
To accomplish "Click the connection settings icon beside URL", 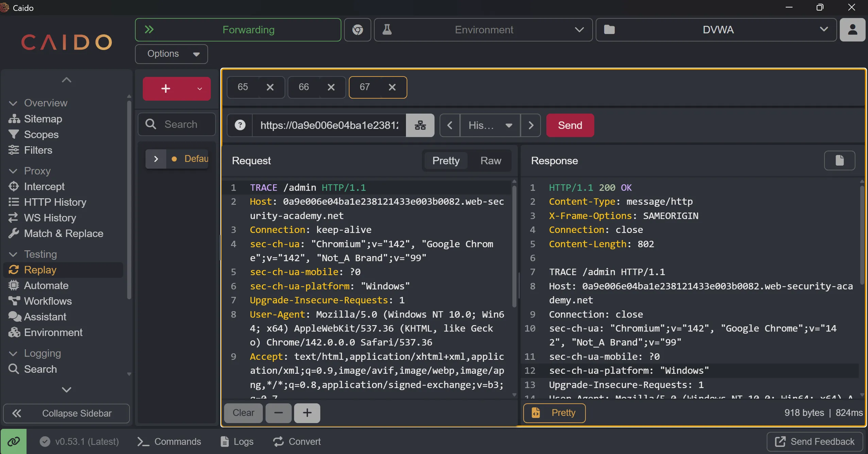I will coord(420,125).
